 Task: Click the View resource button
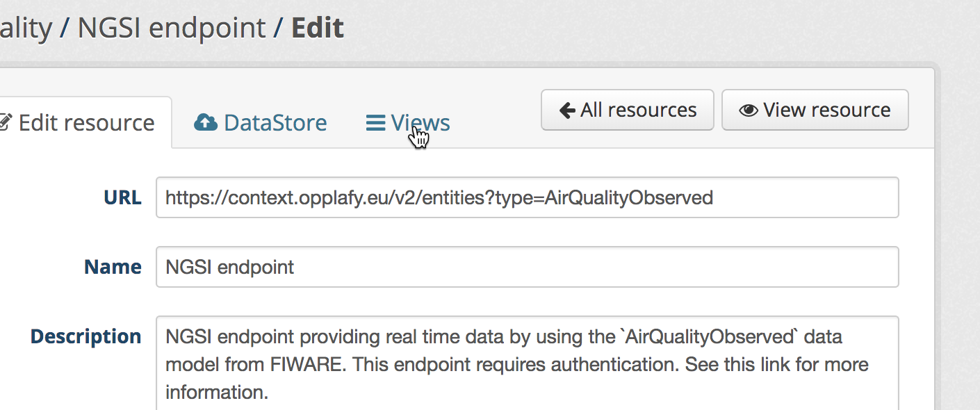pyautogui.click(x=815, y=110)
